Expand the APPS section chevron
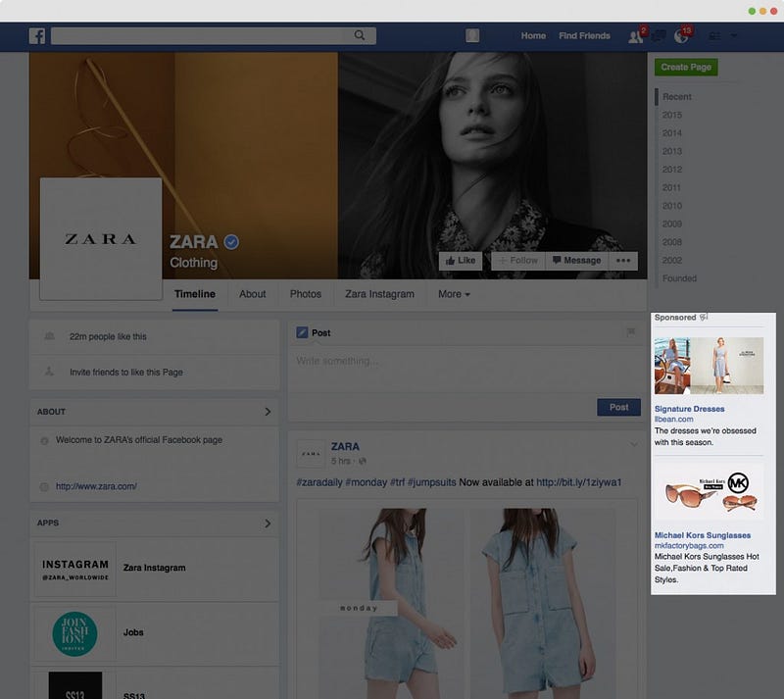This screenshot has width=784, height=699. tap(268, 524)
